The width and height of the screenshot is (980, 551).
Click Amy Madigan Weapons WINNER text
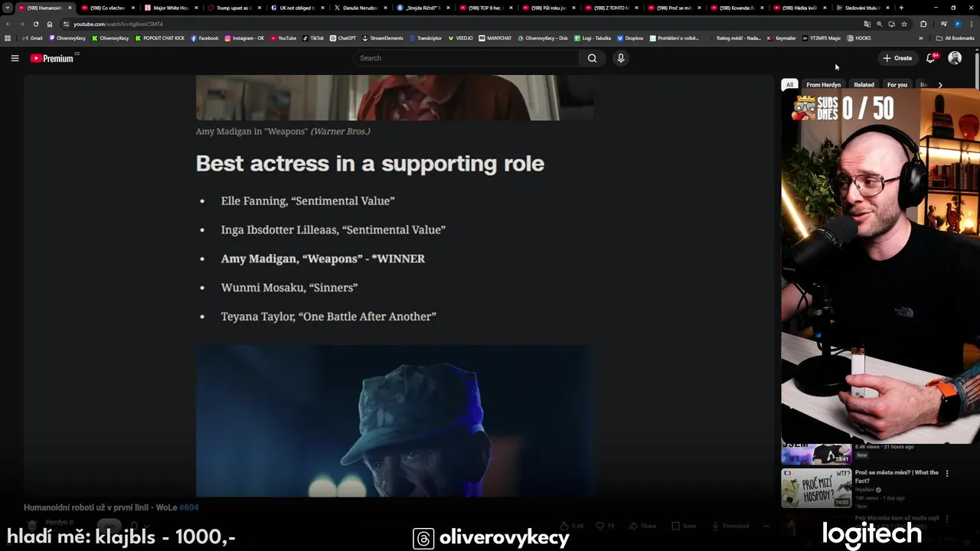pyautogui.click(x=323, y=259)
